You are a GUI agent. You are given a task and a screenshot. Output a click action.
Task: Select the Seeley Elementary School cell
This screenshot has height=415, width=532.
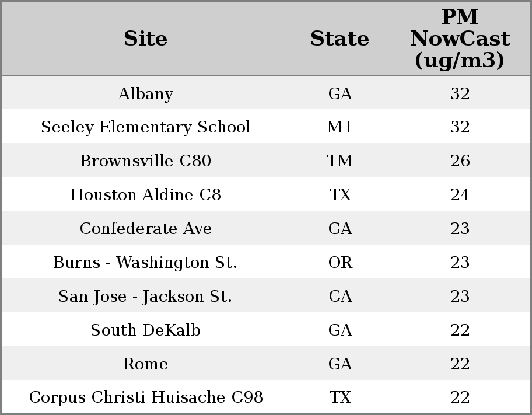pos(145,127)
